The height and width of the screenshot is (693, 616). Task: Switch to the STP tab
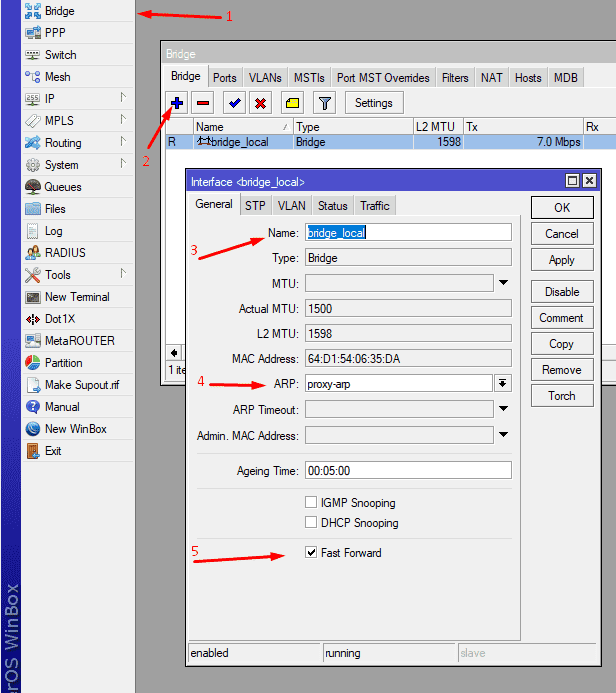pos(255,205)
